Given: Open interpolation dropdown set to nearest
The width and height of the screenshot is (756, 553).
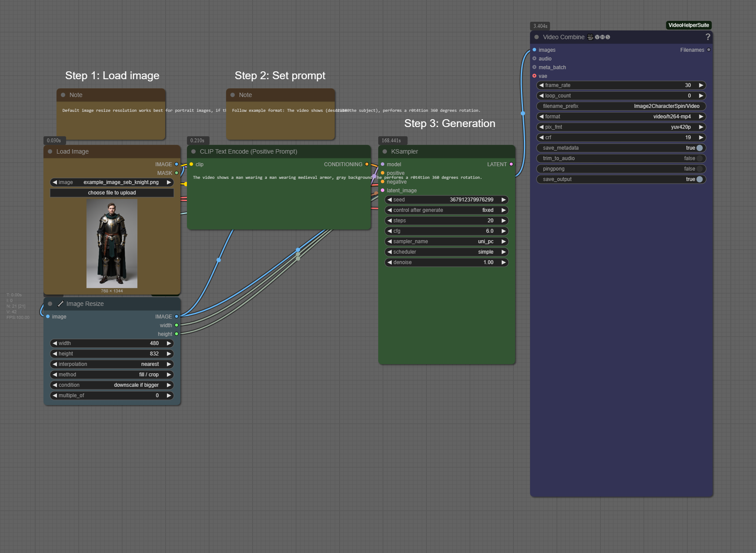Looking at the screenshot, I should 112,364.
